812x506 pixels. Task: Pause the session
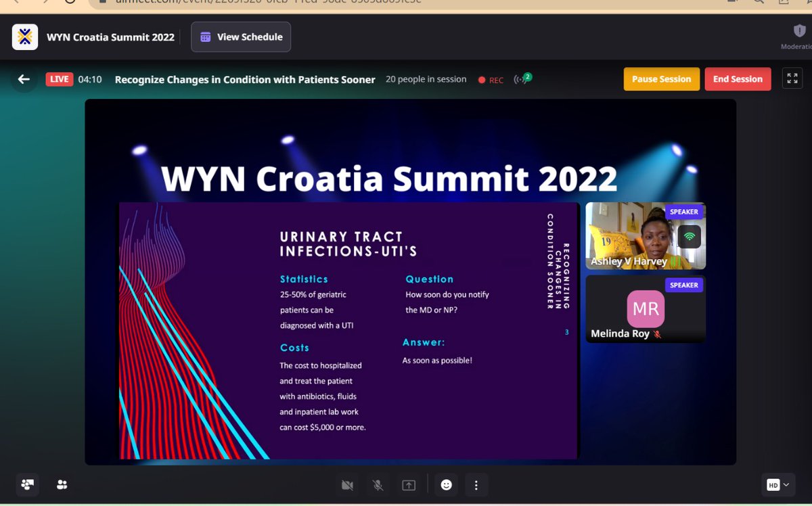(x=661, y=79)
